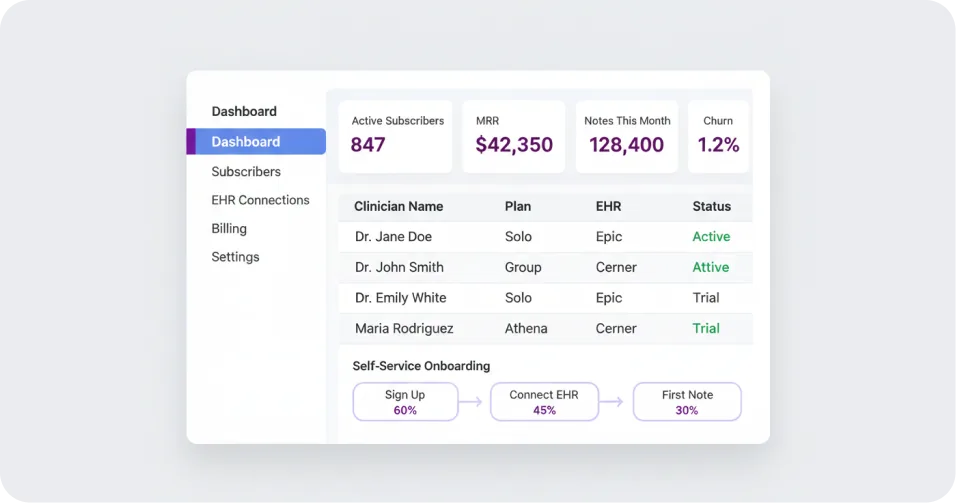The image size is (956, 503).
Task: Click the EHR column header
Action: pyautogui.click(x=608, y=207)
